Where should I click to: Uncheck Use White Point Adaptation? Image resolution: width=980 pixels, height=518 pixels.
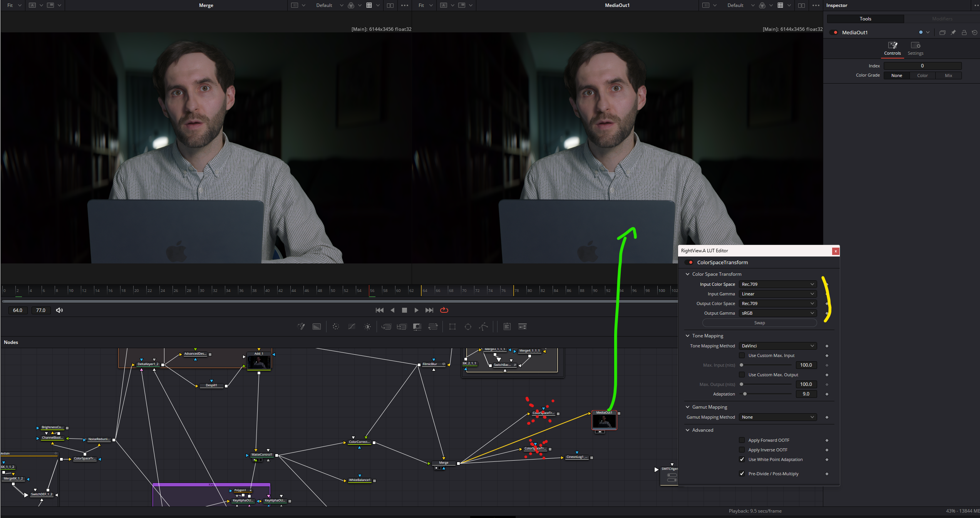tap(742, 459)
